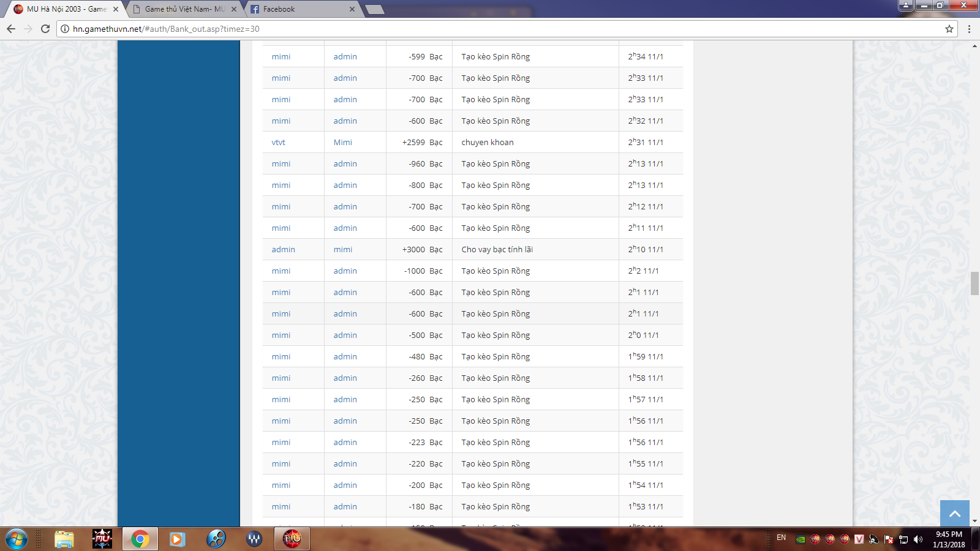
Task: Click the satellite dish tray icon
Action: 874,539
